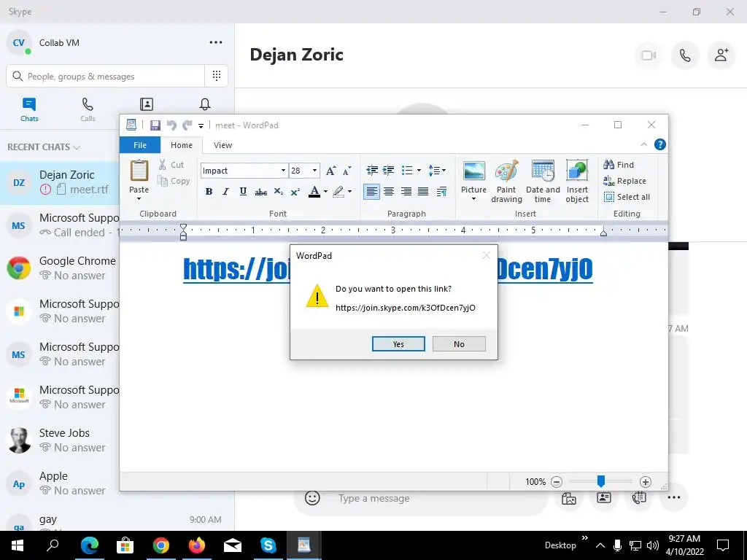747x560 pixels.
Task: Toggle Subscript formatting in WordPad
Action: pos(278,192)
